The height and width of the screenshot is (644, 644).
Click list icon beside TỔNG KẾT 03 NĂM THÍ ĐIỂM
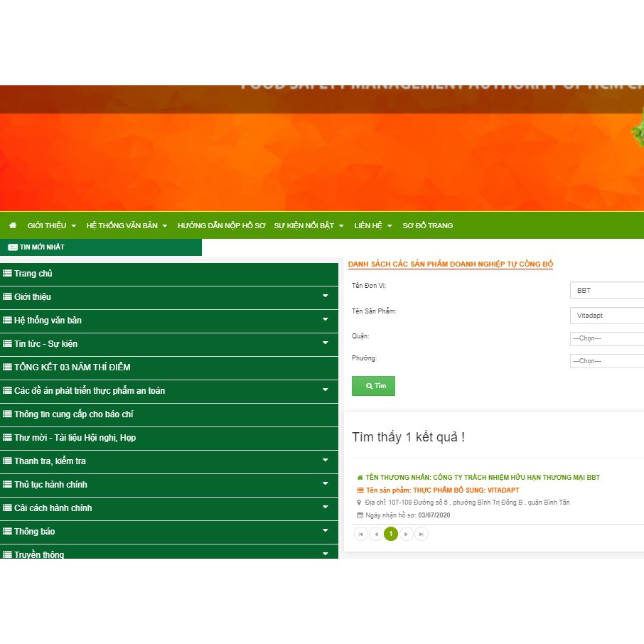point(7,367)
